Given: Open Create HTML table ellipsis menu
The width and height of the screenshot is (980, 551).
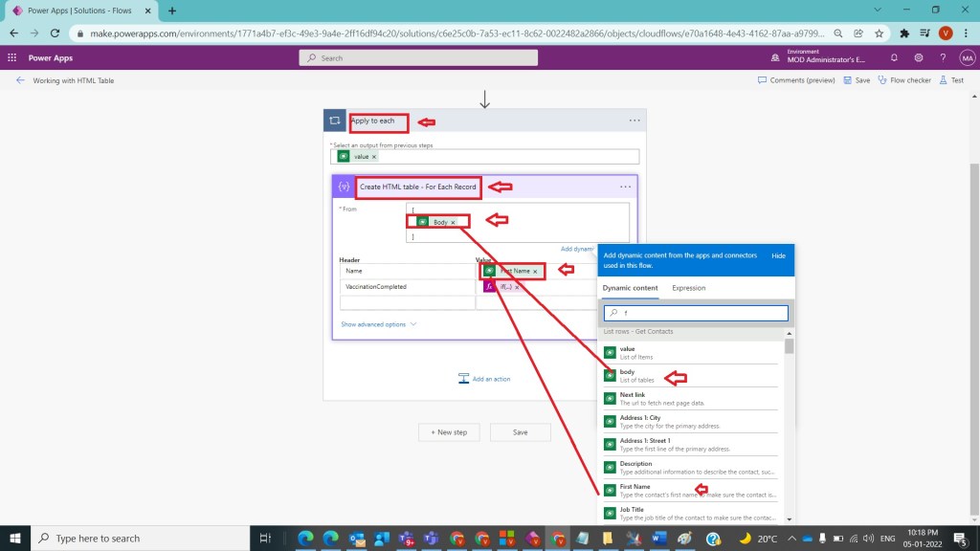Looking at the screenshot, I should (x=625, y=187).
